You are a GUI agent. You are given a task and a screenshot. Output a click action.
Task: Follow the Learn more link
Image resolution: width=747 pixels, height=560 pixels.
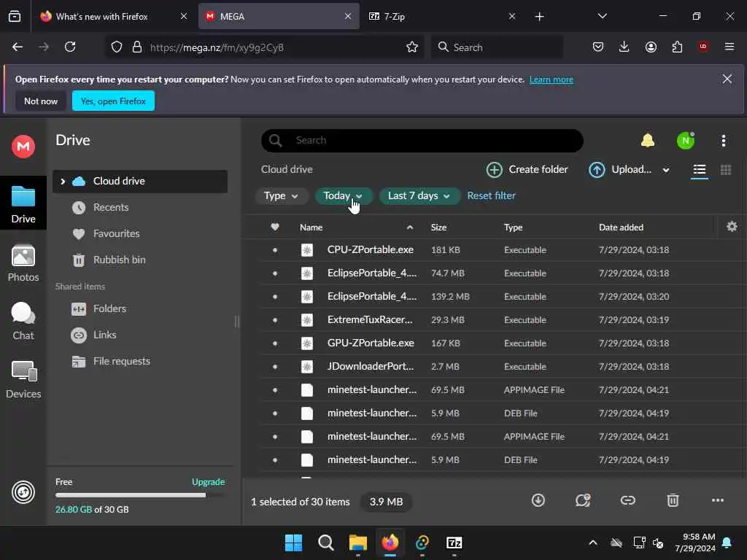click(551, 79)
